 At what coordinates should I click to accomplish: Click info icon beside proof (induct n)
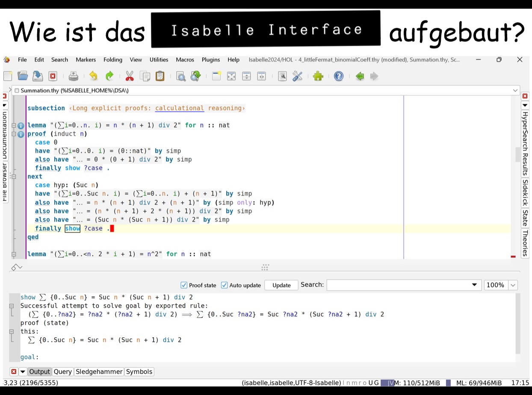click(21, 134)
